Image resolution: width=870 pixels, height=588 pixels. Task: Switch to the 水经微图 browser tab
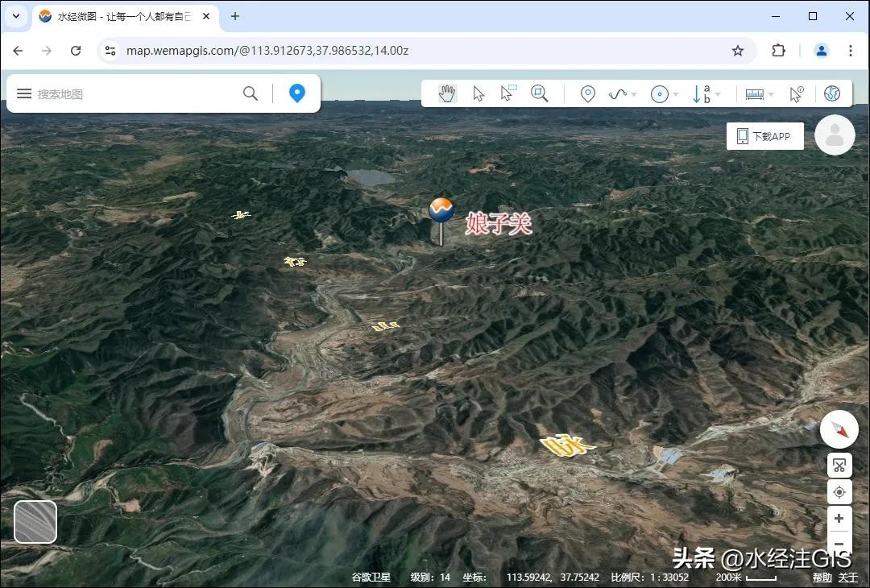tap(121, 16)
